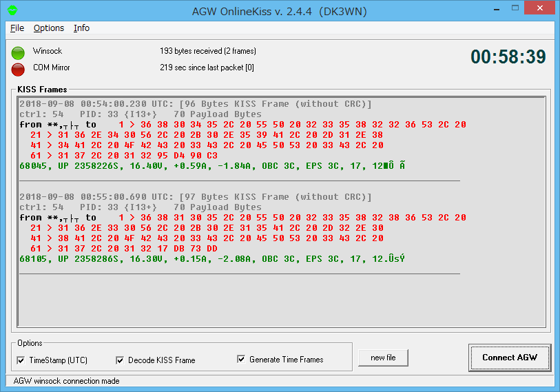Click the hex row ending 'D4 90 C3'
Image resolution: width=560 pixels, height=392 pixels.
click(124, 156)
